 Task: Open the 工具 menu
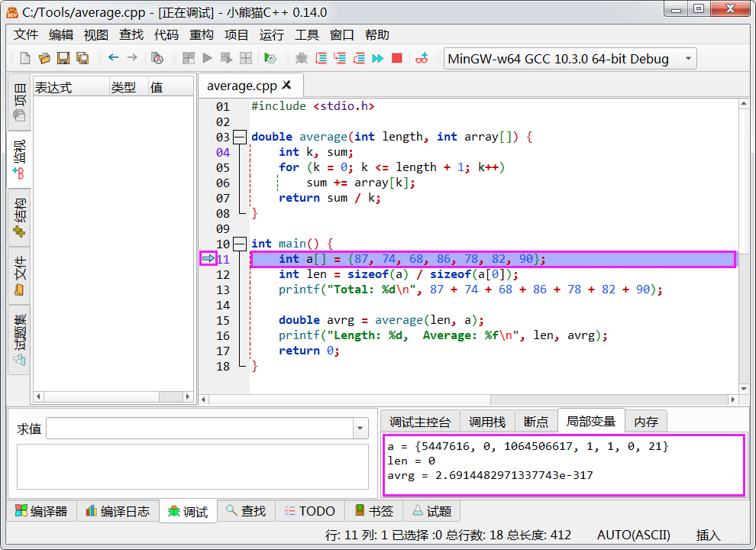click(307, 34)
